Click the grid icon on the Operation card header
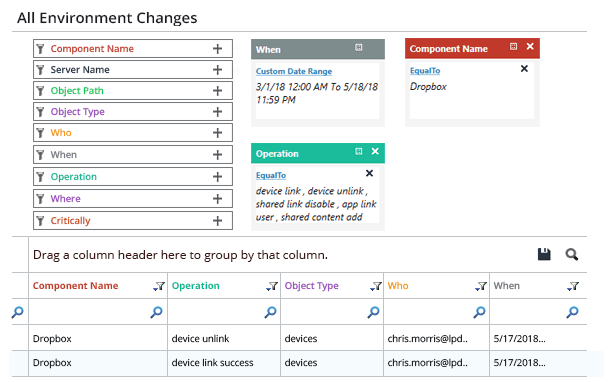This screenshot has height=382, width=612. pyautogui.click(x=359, y=151)
